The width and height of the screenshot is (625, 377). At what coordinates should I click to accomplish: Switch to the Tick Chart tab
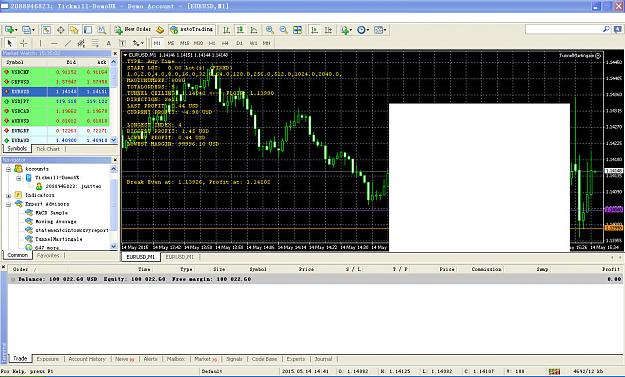48,149
